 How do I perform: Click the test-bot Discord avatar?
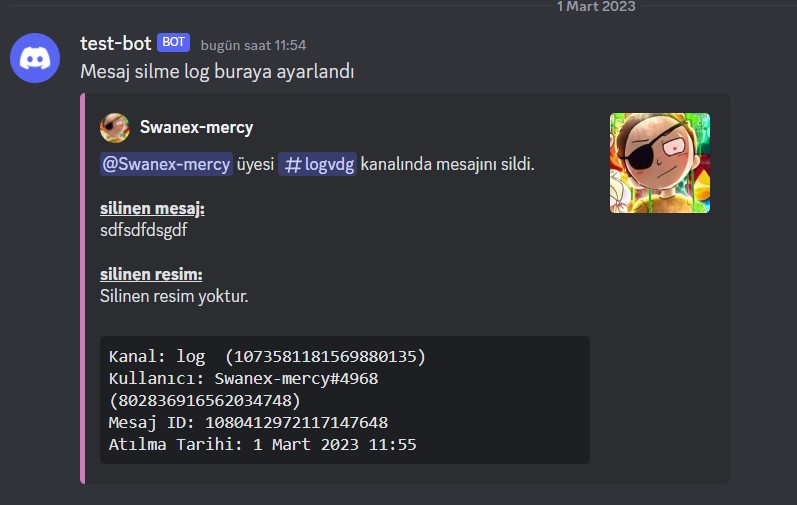coord(35,58)
